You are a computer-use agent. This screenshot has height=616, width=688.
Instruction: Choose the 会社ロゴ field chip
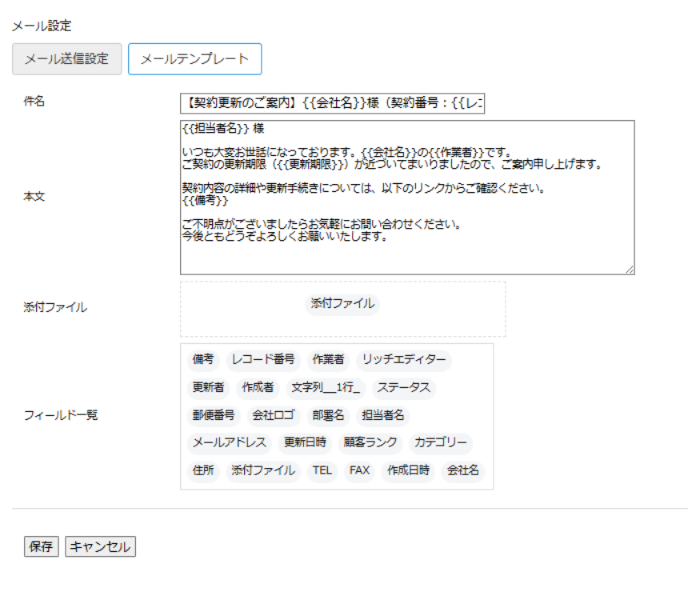[274, 415]
